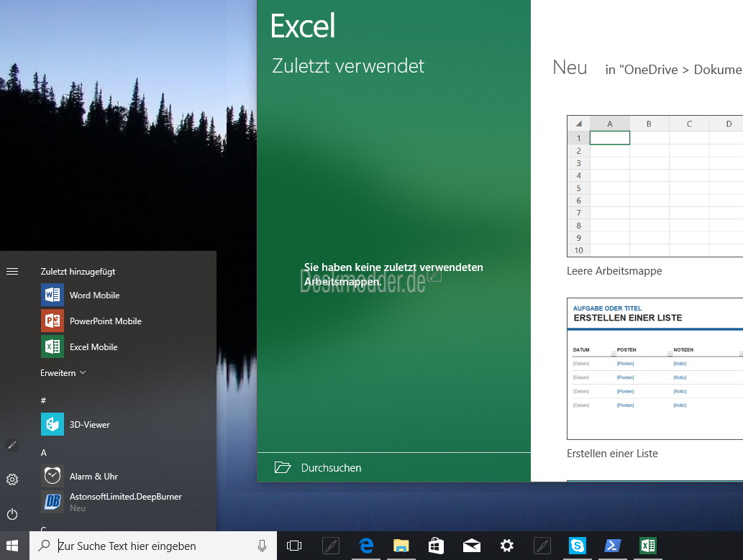Click the Windows Start button
Viewport: 743px width, 560px height.
(x=13, y=546)
